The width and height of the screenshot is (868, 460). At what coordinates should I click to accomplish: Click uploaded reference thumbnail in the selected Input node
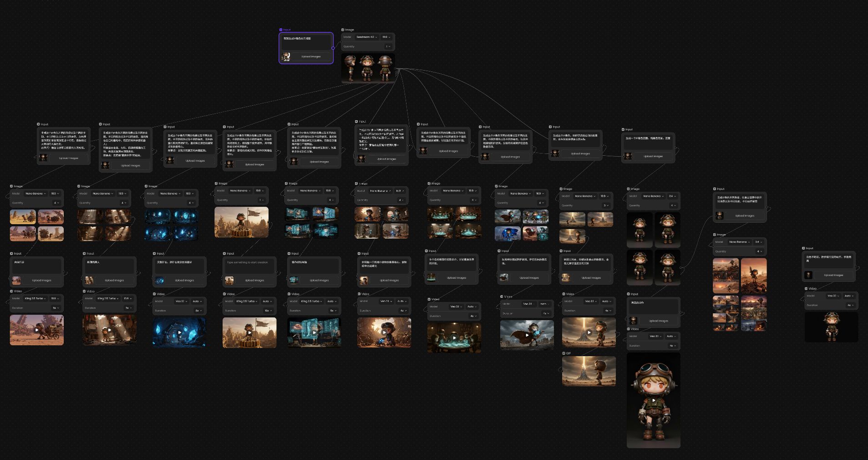pos(286,56)
